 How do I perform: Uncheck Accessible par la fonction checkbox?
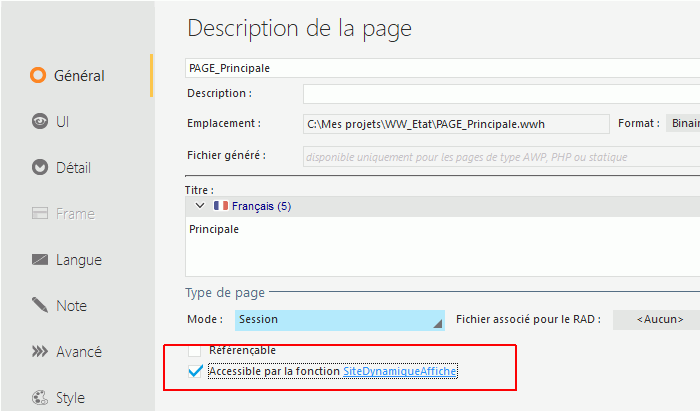click(x=195, y=372)
